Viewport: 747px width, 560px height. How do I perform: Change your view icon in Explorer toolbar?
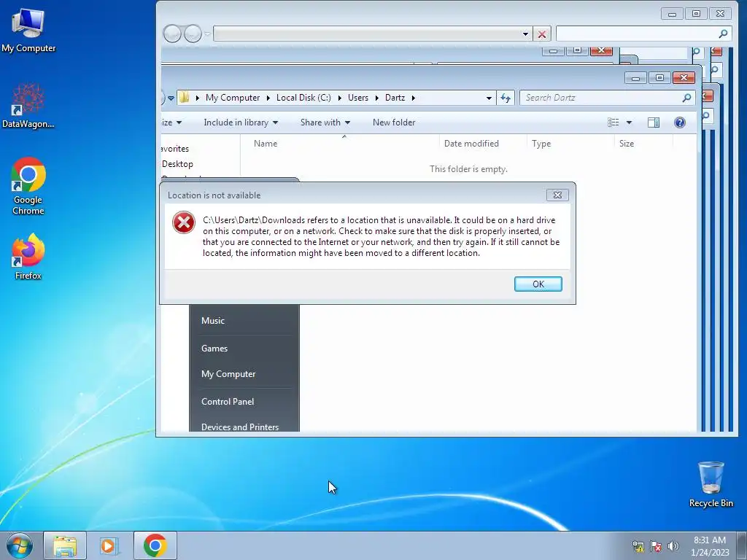tap(613, 122)
